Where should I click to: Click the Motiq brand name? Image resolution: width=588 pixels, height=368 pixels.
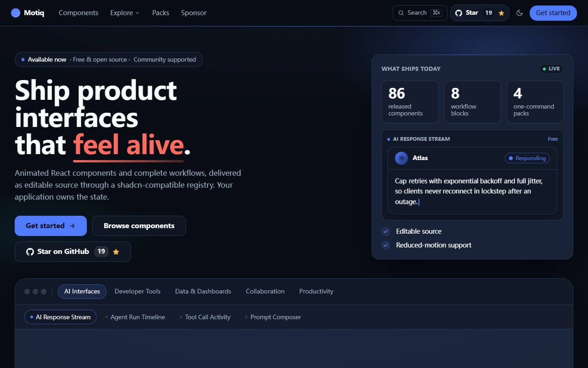[x=34, y=13]
